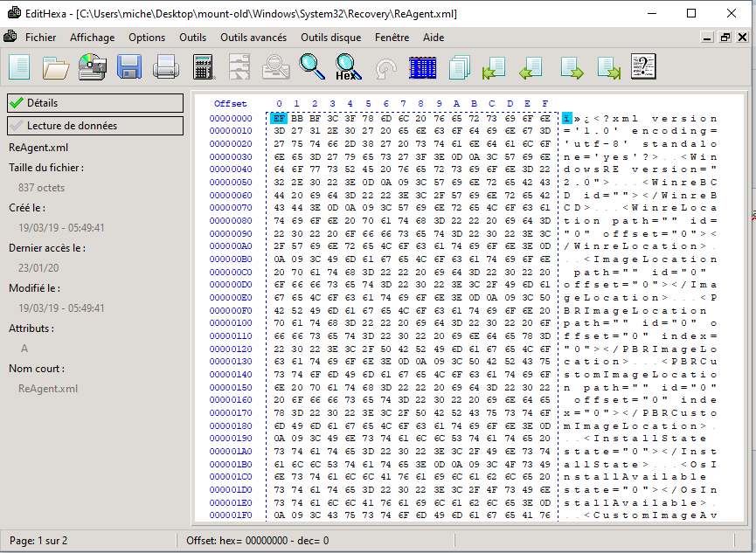Open a file with the folder icon
The image size is (756, 553).
(x=56, y=67)
